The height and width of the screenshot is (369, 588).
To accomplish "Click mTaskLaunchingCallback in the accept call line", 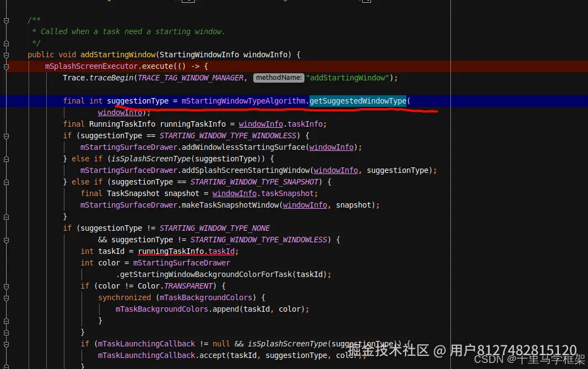I will click(146, 355).
